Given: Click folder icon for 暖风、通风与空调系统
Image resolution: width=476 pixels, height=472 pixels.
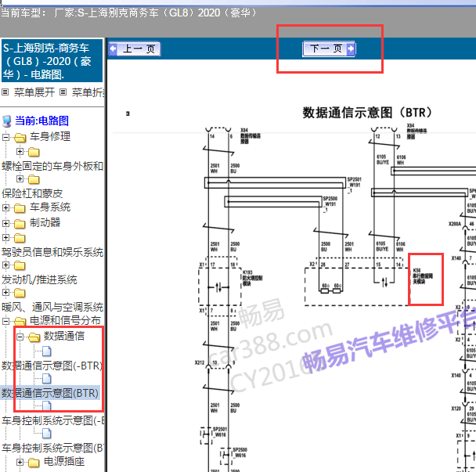Looking at the screenshot, I should pyautogui.click(x=20, y=293).
